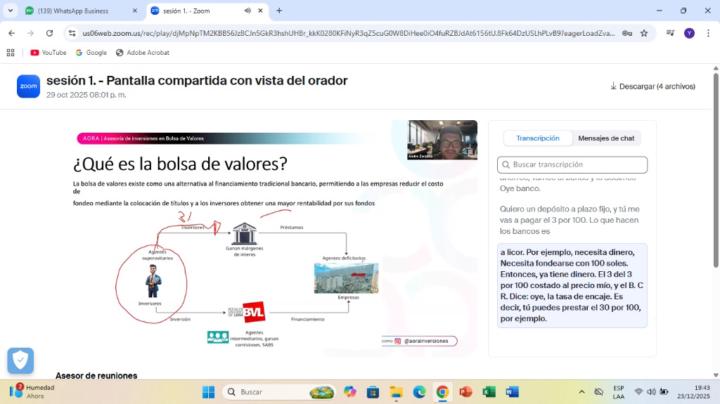
Task: Open Excel from the taskbar
Action: point(489,392)
